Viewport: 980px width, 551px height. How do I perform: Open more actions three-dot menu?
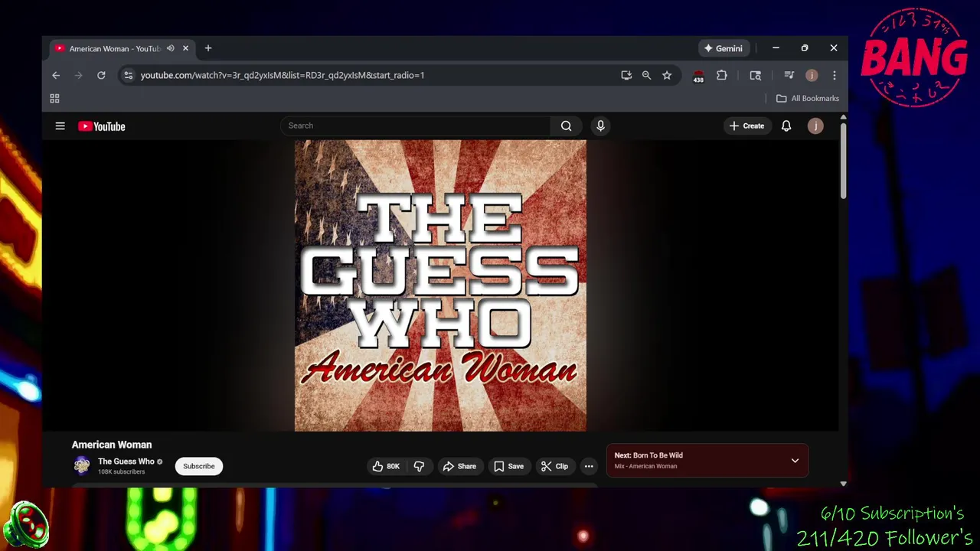pyautogui.click(x=589, y=466)
